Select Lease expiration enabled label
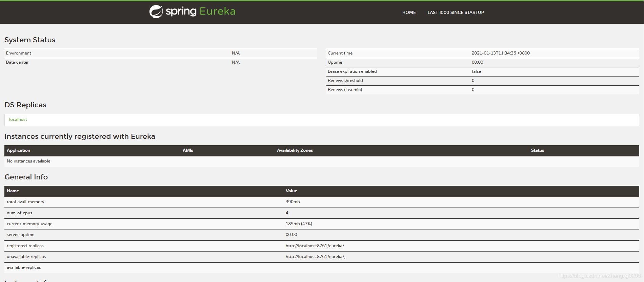Image resolution: width=644 pixels, height=282 pixels. (x=352, y=71)
